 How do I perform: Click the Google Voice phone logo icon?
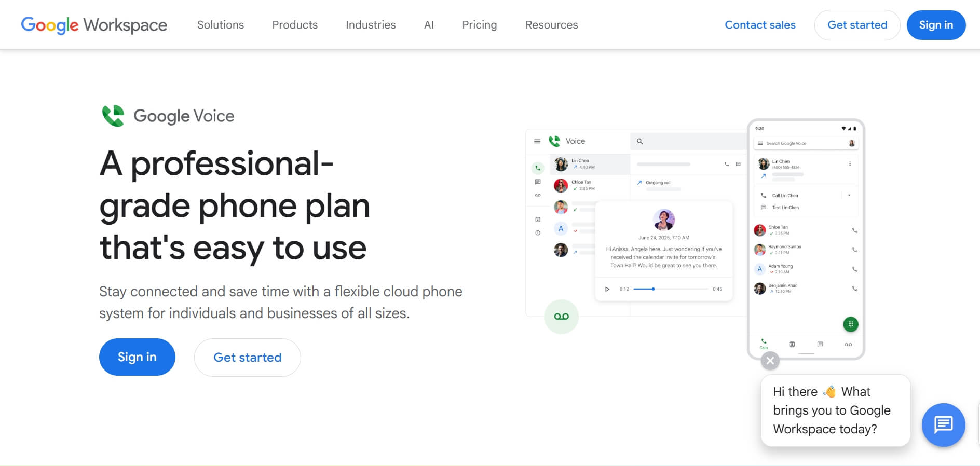pyautogui.click(x=113, y=116)
